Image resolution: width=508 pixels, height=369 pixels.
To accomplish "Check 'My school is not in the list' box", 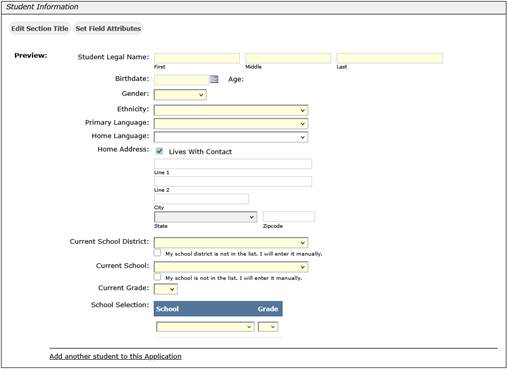I will (x=157, y=277).
